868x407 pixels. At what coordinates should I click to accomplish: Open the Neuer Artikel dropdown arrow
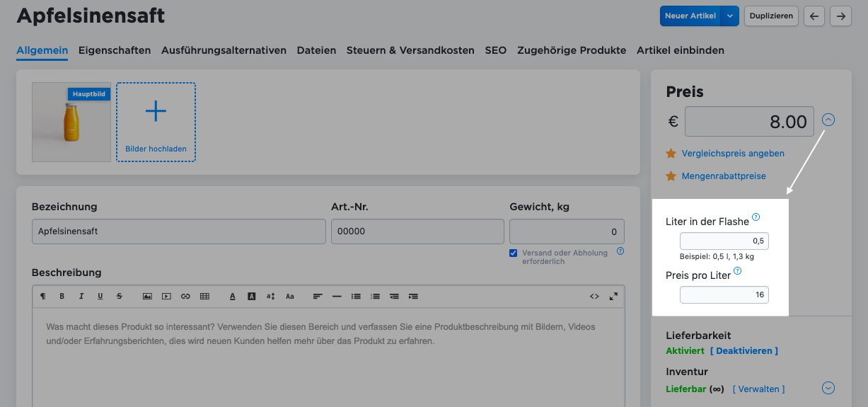[x=730, y=16]
